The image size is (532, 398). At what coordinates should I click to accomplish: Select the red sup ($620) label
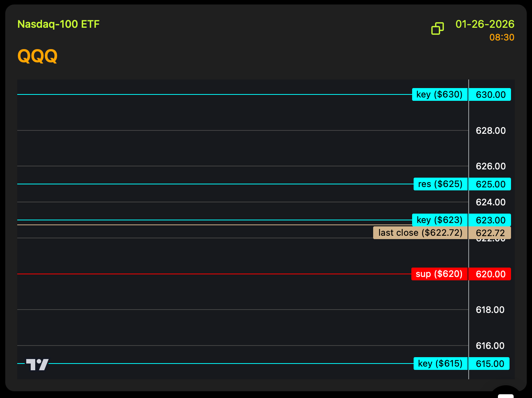click(x=439, y=274)
